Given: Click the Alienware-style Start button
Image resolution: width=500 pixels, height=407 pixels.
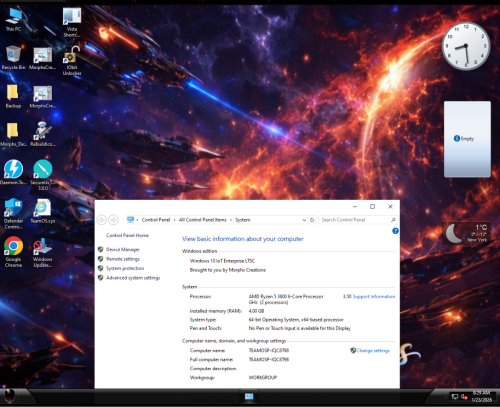Looking at the screenshot, I should 9,397.
